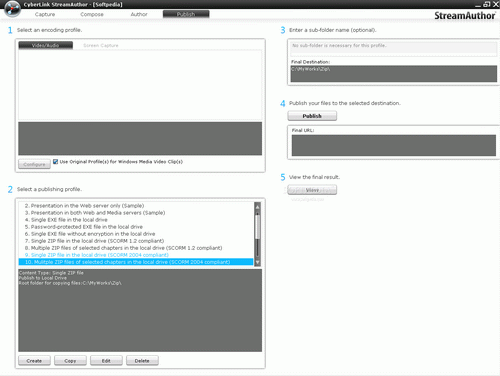Select profile 10 Multiple ZIP files SCORM 2004
Image resolution: width=500 pixels, height=376 pixels.
coord(136,262)
